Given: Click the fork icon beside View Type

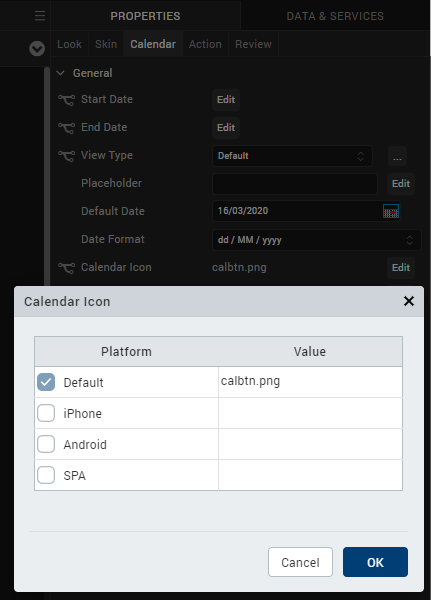Looking at the screenshot, I should (x=67, y=156).
